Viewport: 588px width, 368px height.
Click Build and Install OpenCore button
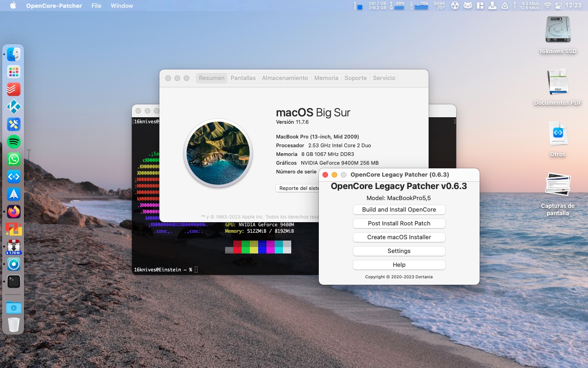click(399, 210)
